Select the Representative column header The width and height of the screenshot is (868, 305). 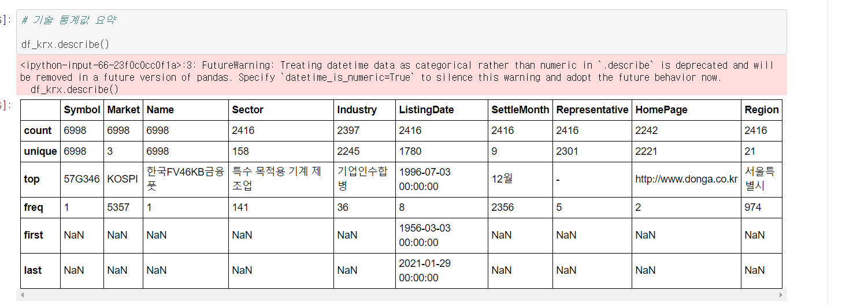(592, 110)
